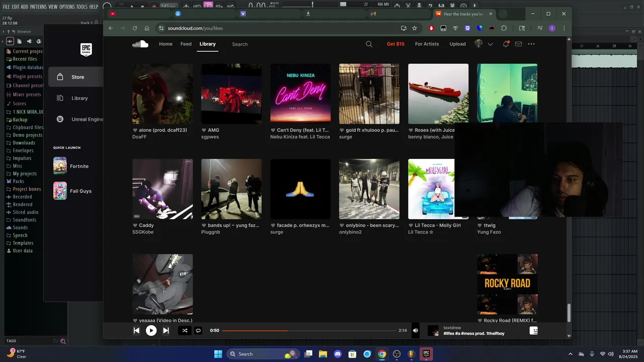Unlike the AMG track heart

[x=204, y=130]
